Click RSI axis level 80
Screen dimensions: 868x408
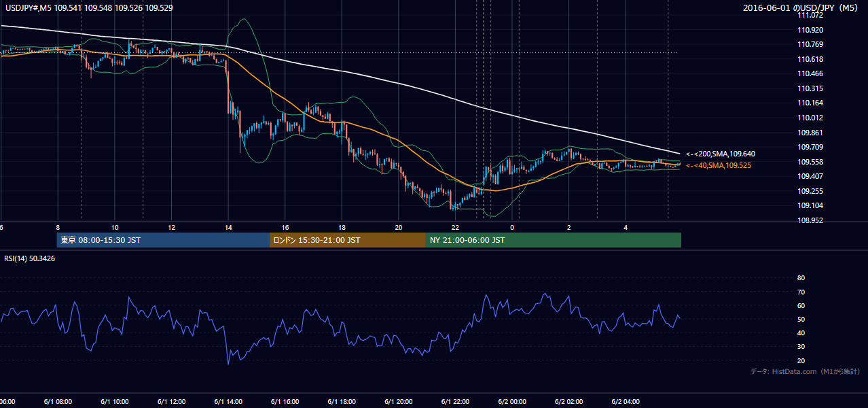801,278
